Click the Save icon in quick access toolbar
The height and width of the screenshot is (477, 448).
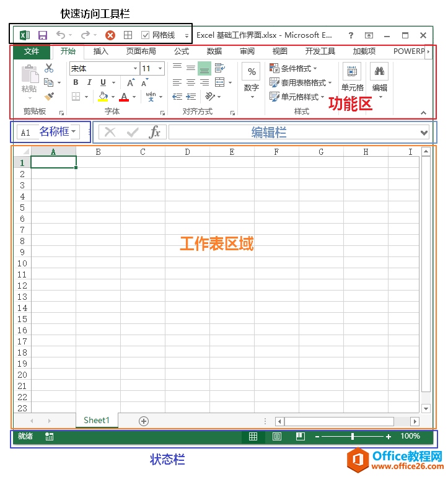[43, 35]
